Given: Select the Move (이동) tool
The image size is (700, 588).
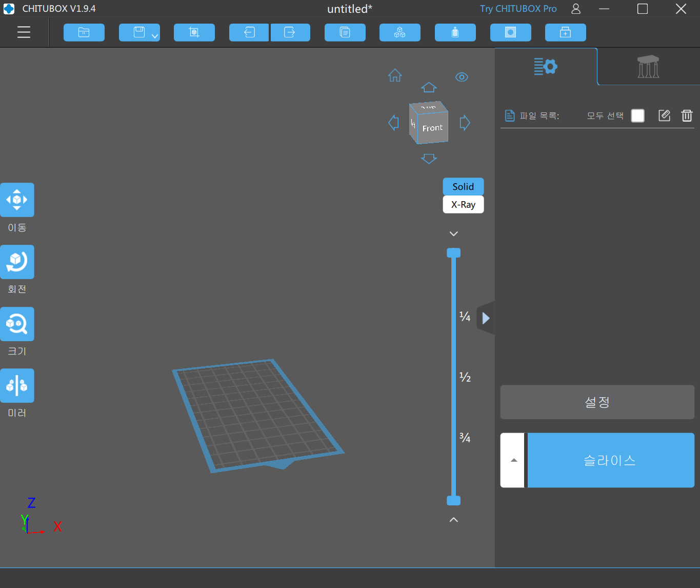Looking at the screenshot, I should 17,200.
